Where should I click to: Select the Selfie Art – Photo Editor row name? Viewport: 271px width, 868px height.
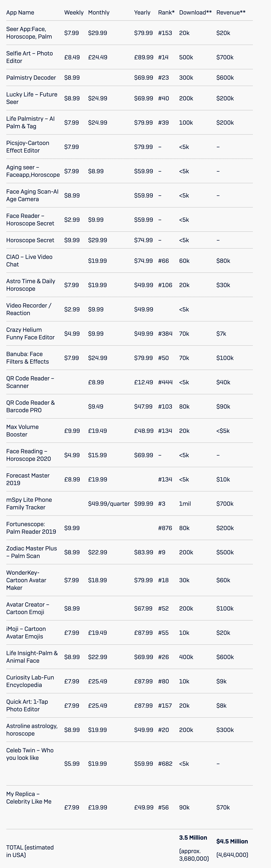point(29,57)
